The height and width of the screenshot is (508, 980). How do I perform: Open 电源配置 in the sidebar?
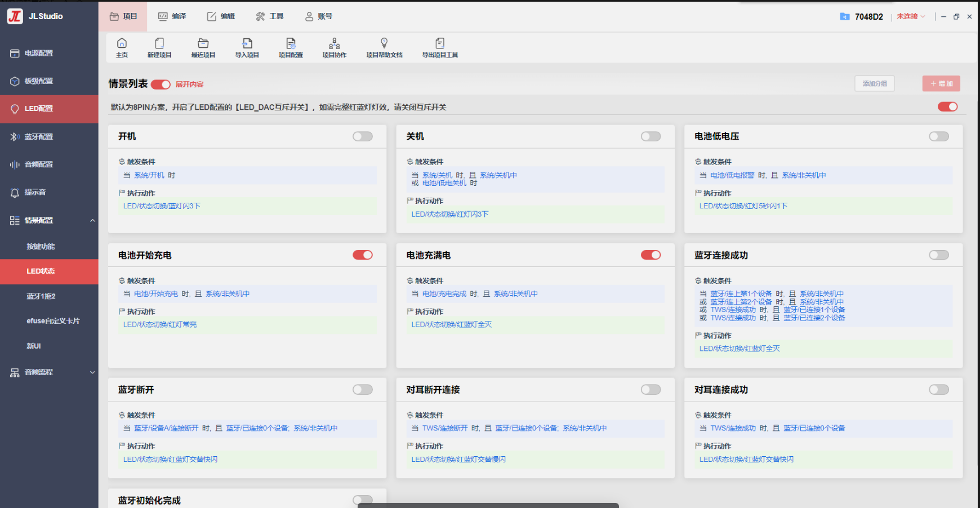[49, 53]
